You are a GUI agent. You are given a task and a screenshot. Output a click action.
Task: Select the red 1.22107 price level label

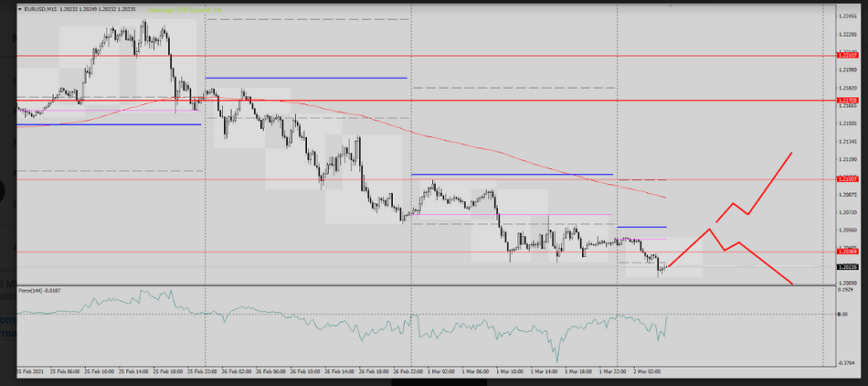(x=847, y=55)
